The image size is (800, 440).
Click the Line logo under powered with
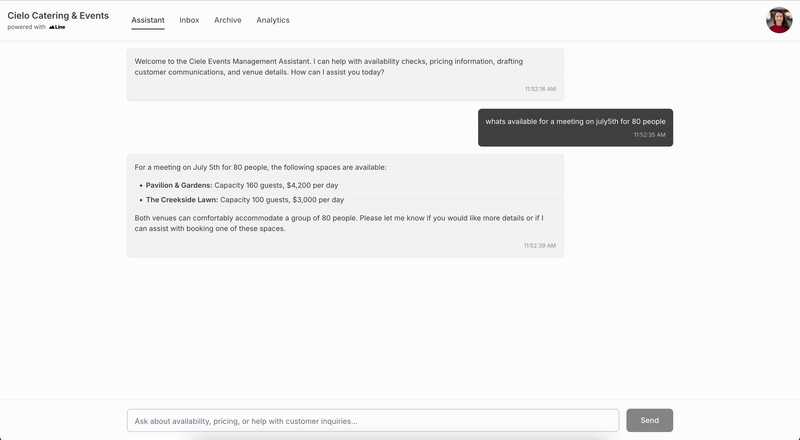(57, 27)
